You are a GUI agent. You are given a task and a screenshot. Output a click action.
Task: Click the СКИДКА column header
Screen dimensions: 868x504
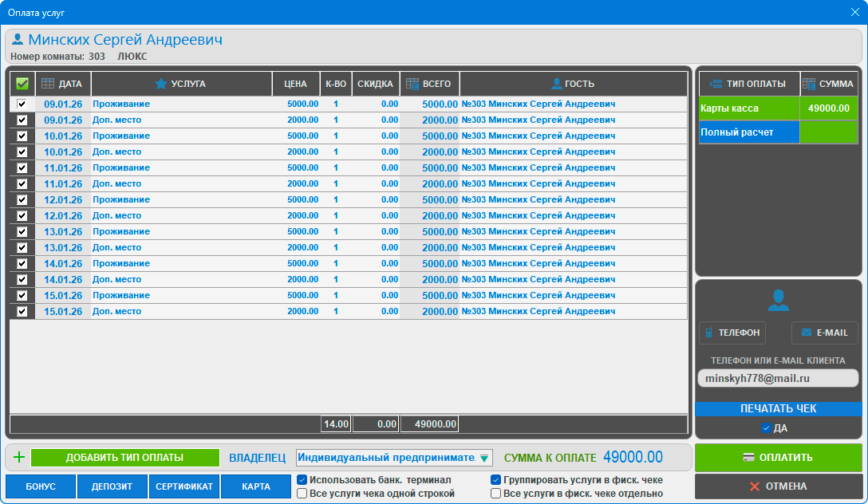(375, 84)
